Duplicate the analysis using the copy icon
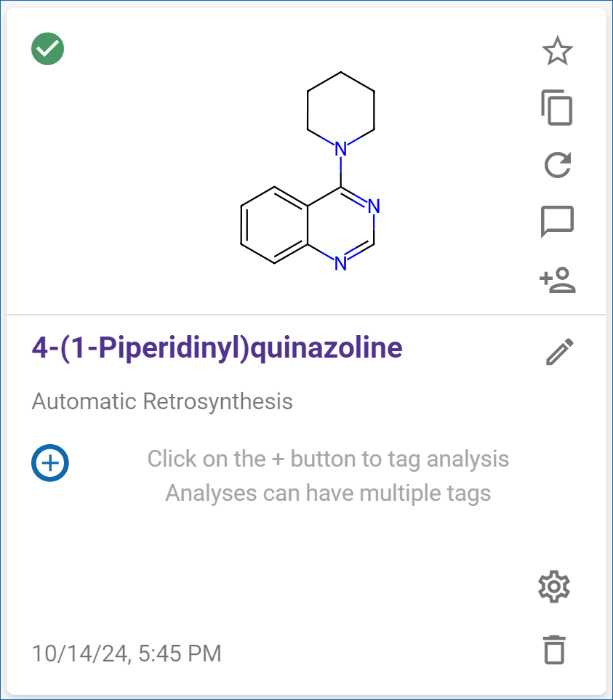 click(557, 108)
